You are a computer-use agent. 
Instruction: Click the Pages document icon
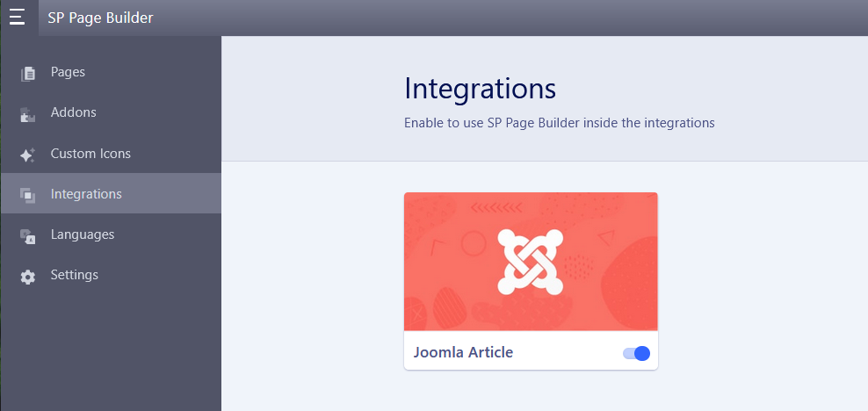tap(28, 73)
